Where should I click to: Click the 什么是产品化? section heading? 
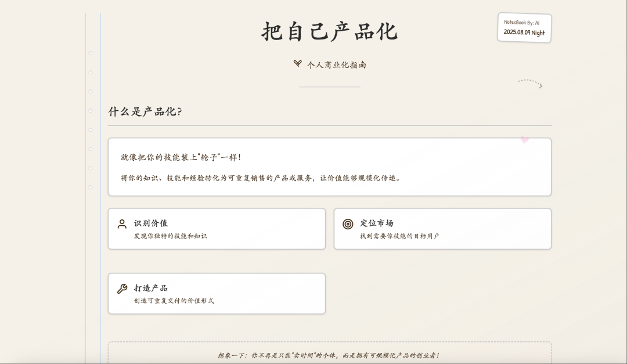tap(145, 111)
